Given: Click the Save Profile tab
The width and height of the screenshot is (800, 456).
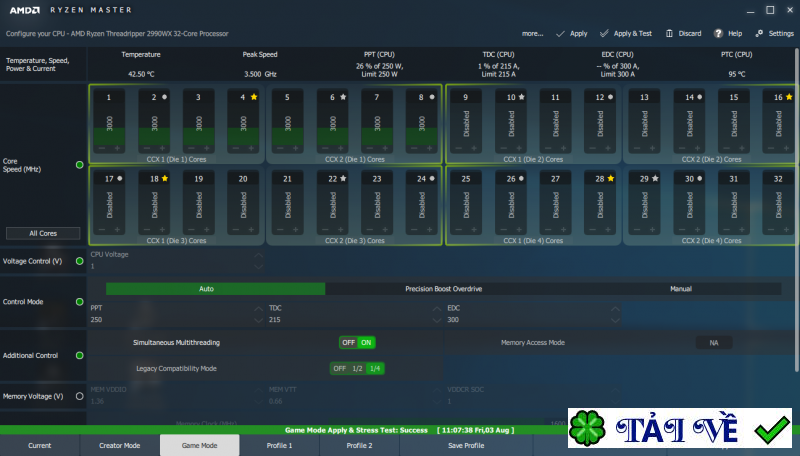Looking at the screenshot, I should click(x=466, y=445).
